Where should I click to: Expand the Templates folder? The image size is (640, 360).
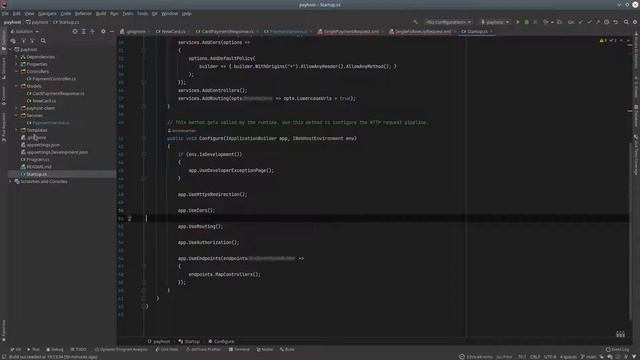17,130
